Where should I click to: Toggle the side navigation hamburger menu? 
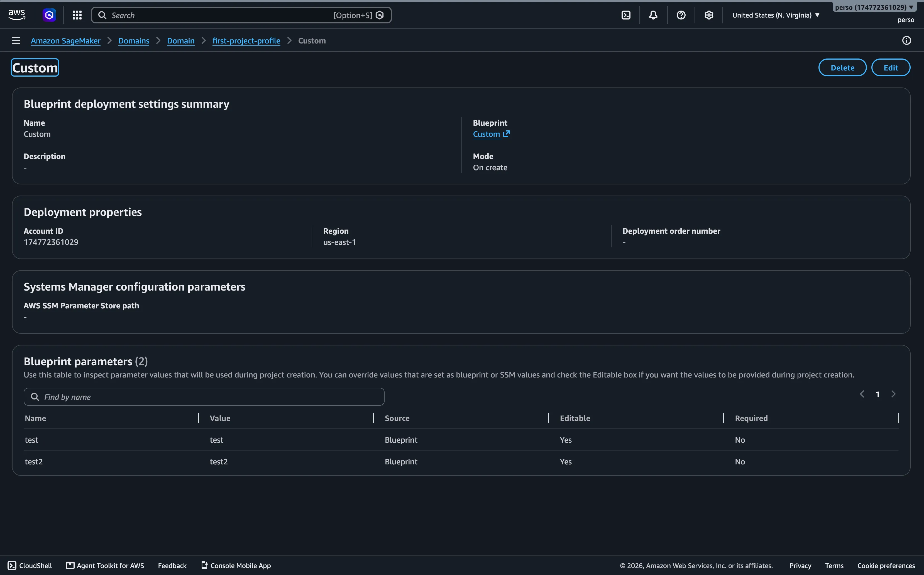(16, 40)
